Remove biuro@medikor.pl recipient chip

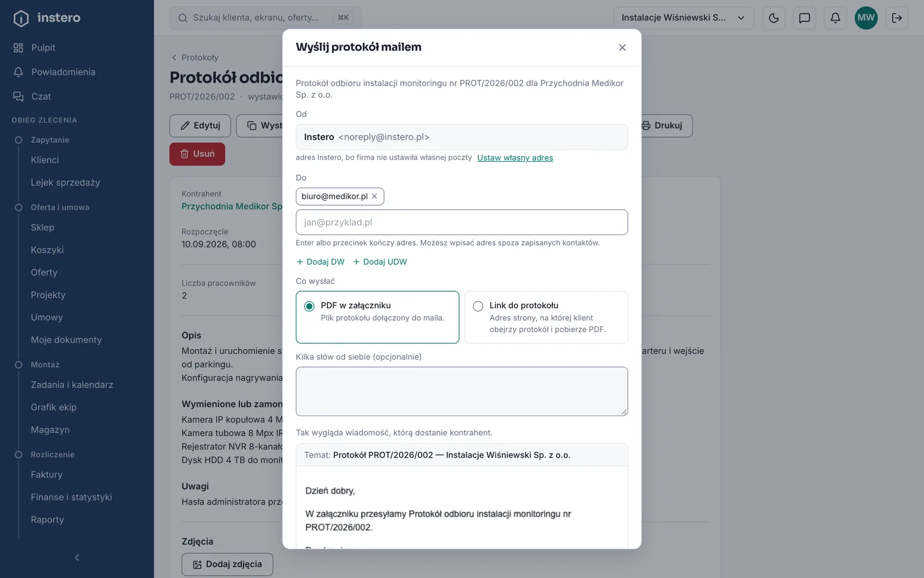374,197
